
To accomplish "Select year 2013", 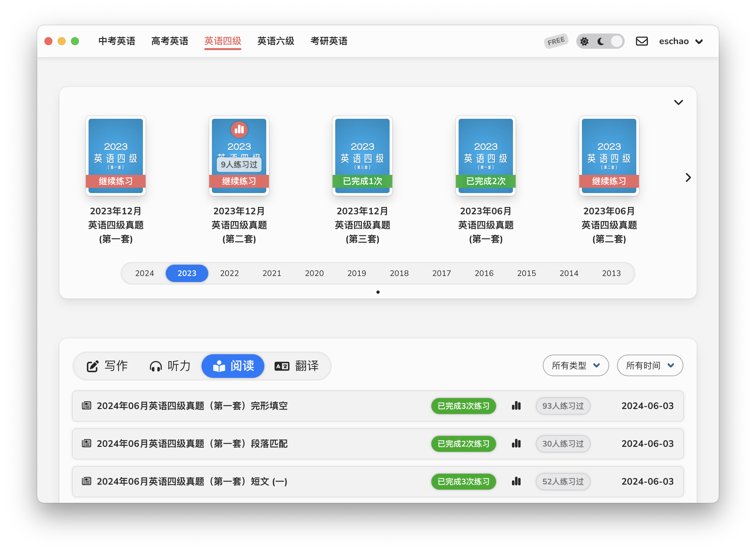I will tap(611, 273).
